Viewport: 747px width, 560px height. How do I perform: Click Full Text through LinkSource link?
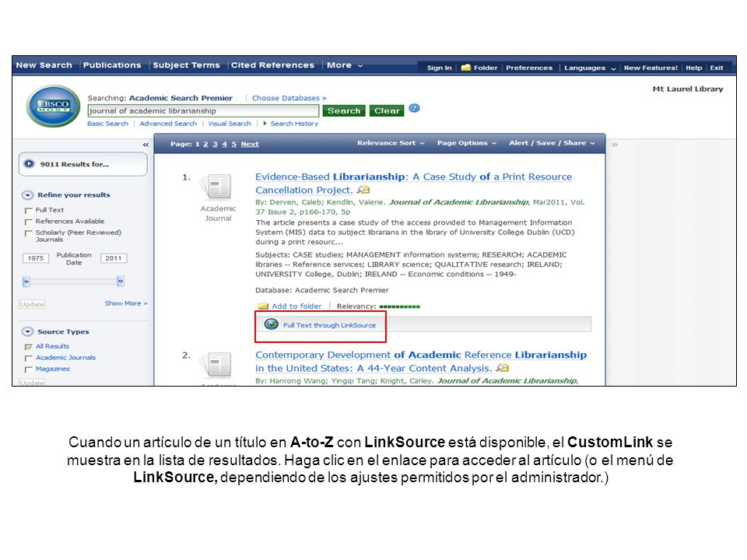click(329, 325)
